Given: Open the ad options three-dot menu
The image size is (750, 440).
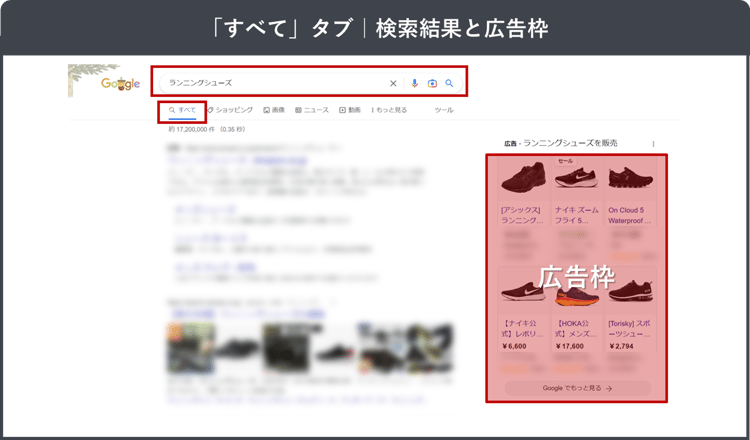Looking at the screenshot, I should click(653, 143).
